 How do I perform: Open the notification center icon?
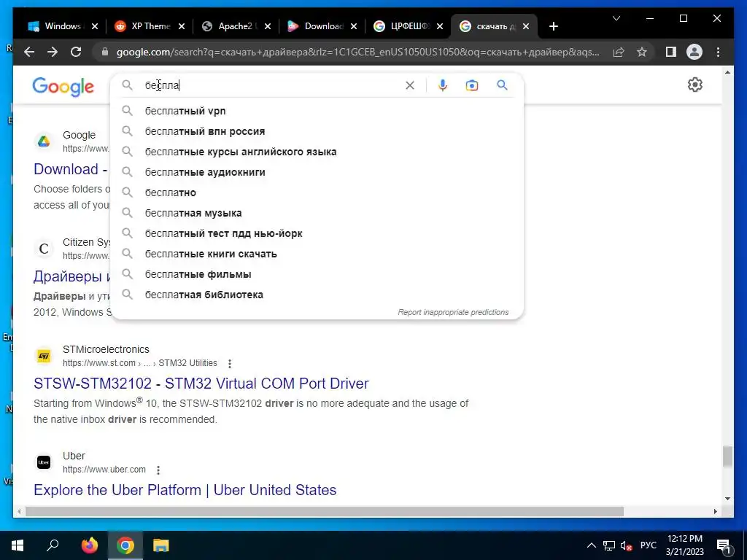tap(724, 545)
